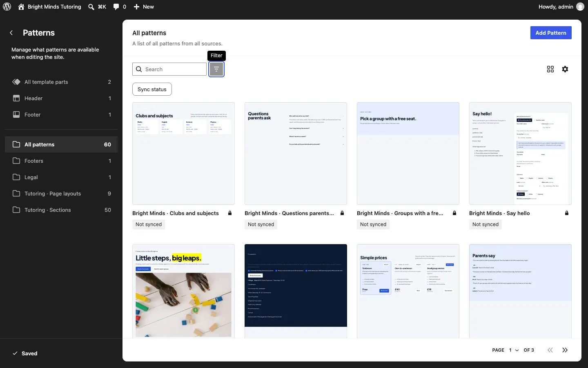Open the Clubs and subjects pattern thumbnail
The height and width of the screenshot is (368, 588).
183,153
